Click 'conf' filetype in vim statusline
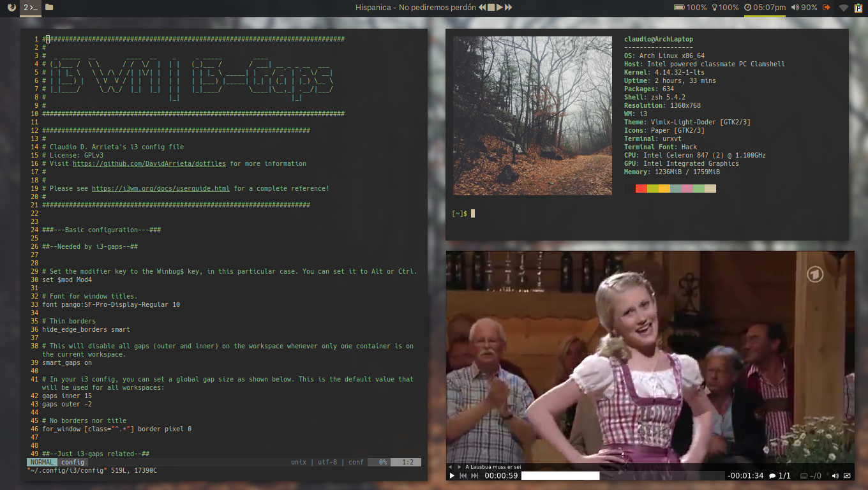The image size is (868, 490). tap(356, 462)
